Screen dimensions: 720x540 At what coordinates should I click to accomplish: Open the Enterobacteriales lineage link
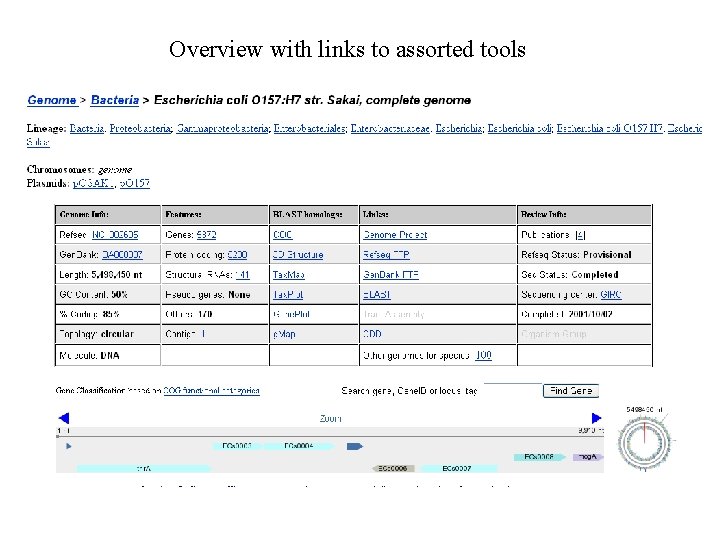tap(310, 129)
